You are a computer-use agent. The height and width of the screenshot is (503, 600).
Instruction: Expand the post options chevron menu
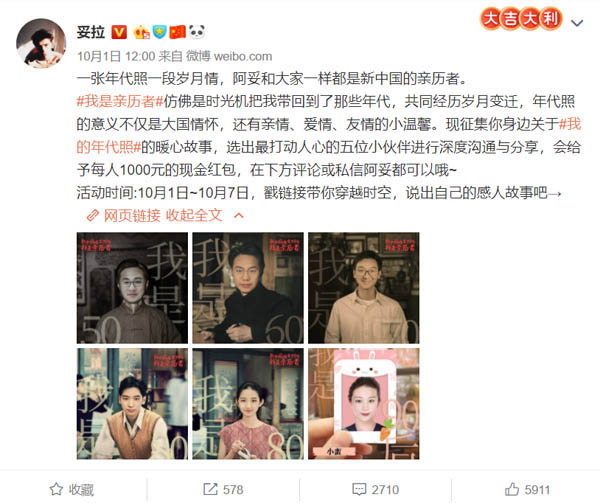tap(577, 23)
